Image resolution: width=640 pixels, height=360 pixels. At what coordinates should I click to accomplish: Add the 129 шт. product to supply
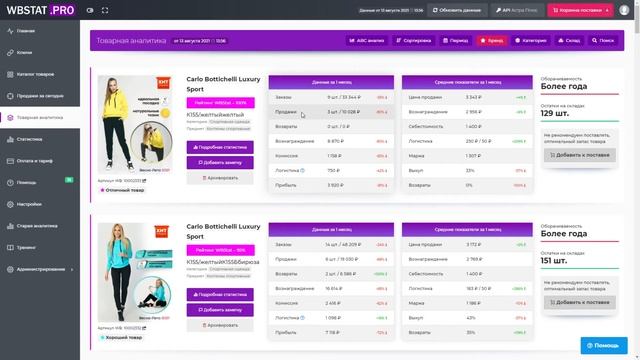pyautogui.click(x=580, y=155)
